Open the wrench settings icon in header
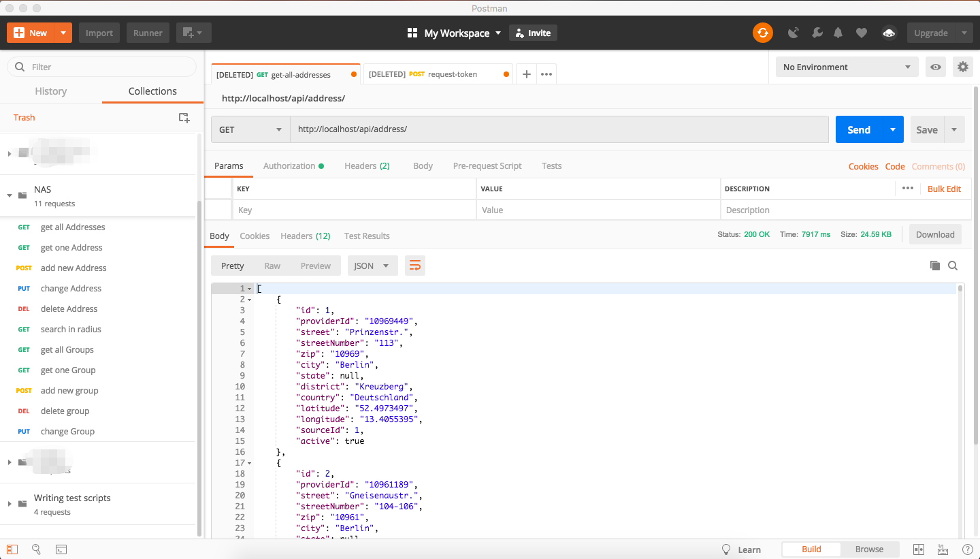Screen dimensions: 980x559 point(817,33)
